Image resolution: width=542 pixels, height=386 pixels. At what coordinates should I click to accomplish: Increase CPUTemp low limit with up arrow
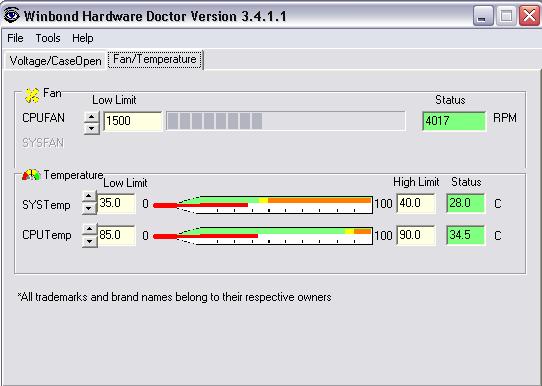coord(90,229)
